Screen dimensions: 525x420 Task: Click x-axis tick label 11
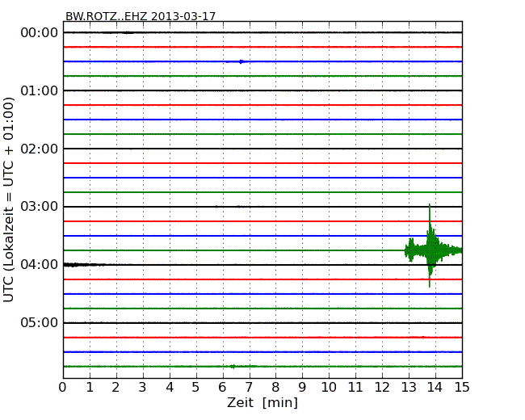[355, 388]
